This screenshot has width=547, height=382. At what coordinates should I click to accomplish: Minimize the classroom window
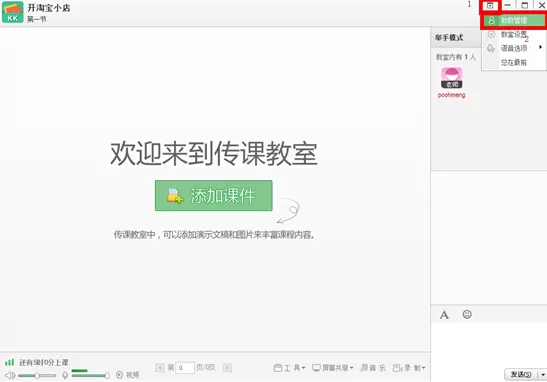508,5
